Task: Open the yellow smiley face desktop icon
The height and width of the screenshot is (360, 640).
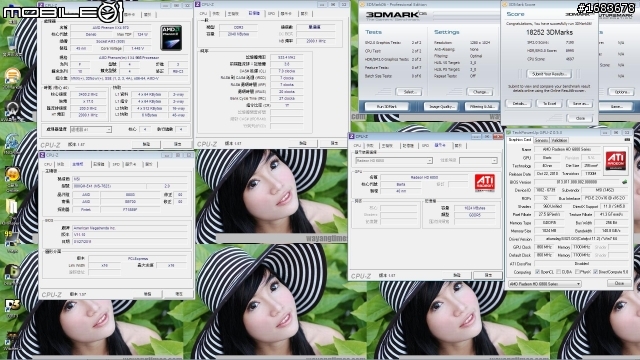Action: coord(13,174)
